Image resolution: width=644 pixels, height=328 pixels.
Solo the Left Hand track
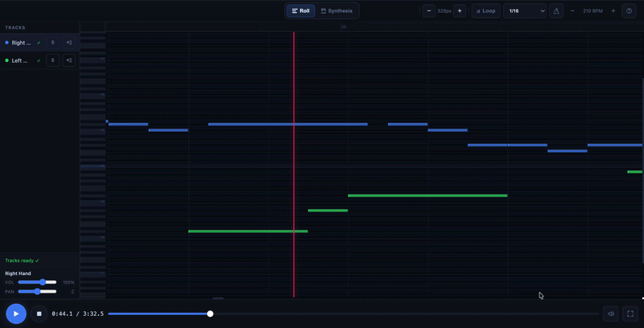click(x=52, y=60)
